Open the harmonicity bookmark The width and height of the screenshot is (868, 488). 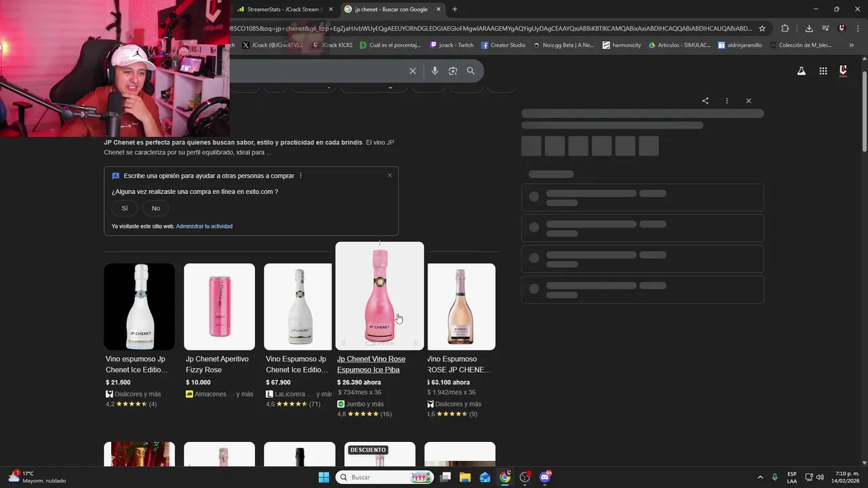coord(621,45)
